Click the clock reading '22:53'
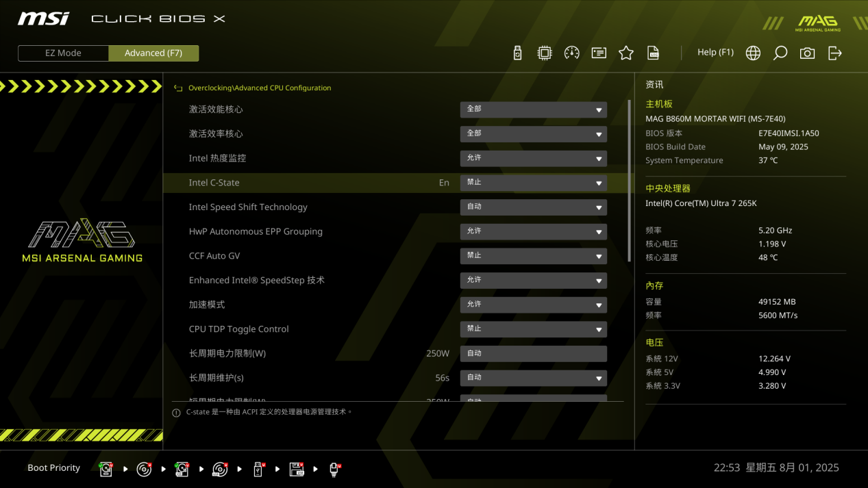 727,468
